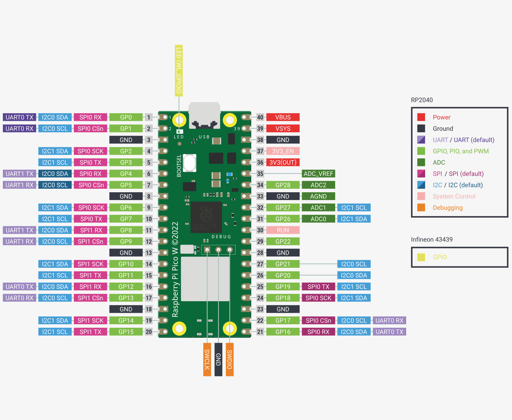The height and width of the screenshot is (420, 512).
Task: Click pin number 20 box
Action: 149,332
